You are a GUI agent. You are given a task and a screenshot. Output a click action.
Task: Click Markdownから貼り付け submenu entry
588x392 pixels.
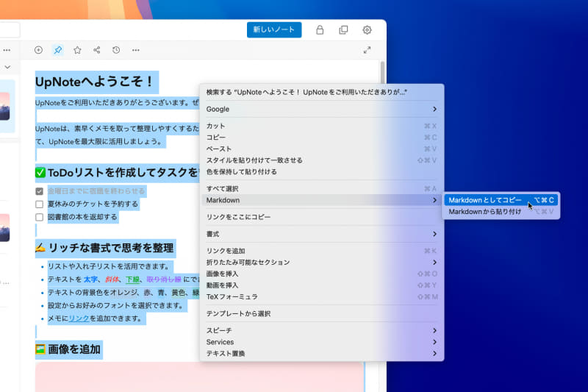coord(501,212)
